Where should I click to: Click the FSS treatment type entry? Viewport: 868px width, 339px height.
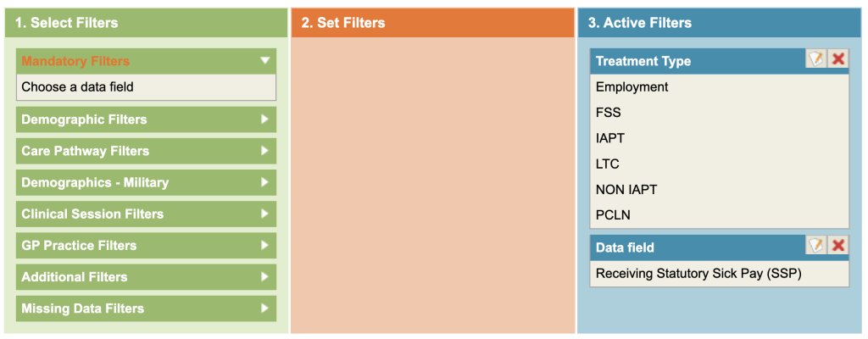tap(609, 113)
